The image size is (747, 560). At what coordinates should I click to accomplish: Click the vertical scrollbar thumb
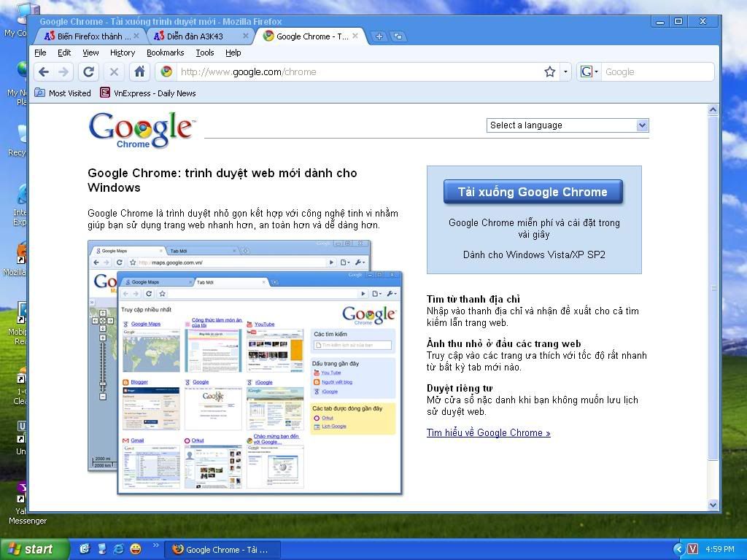point(713,287)
